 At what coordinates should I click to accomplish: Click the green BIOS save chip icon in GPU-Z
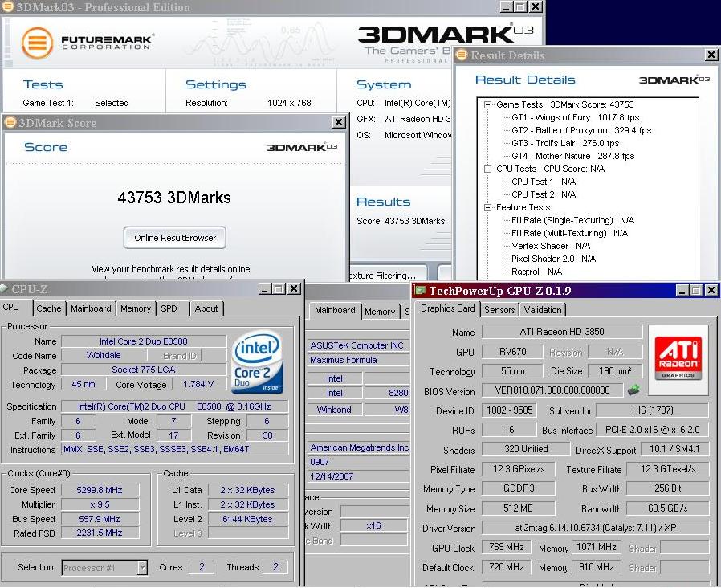pos(633,390)
